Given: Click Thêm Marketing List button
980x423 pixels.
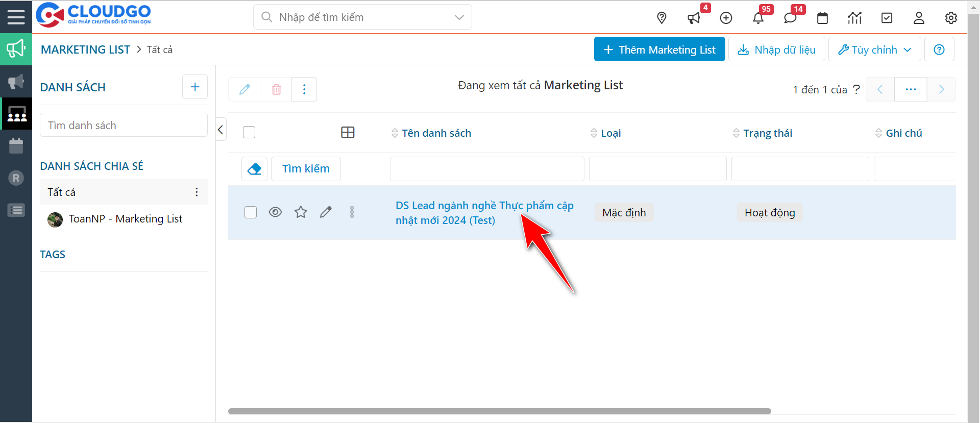Looking at the screenshot, I should coord(659,49).
